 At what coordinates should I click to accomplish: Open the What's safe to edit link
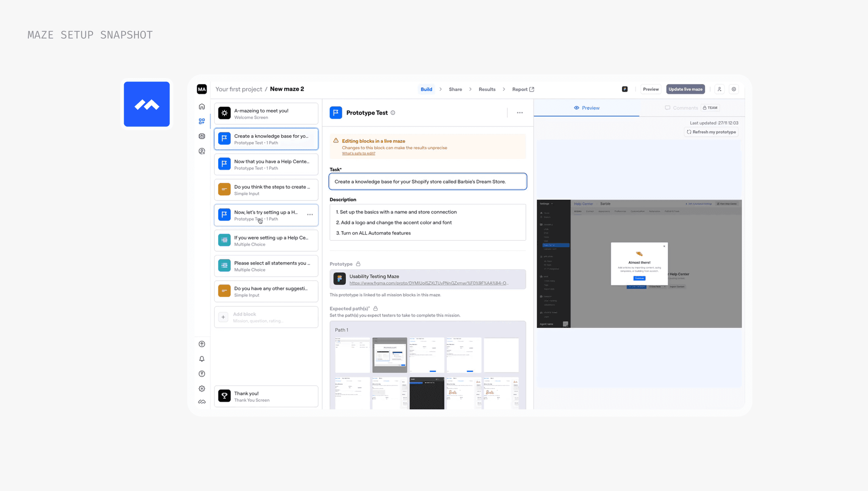pos(359,153)
